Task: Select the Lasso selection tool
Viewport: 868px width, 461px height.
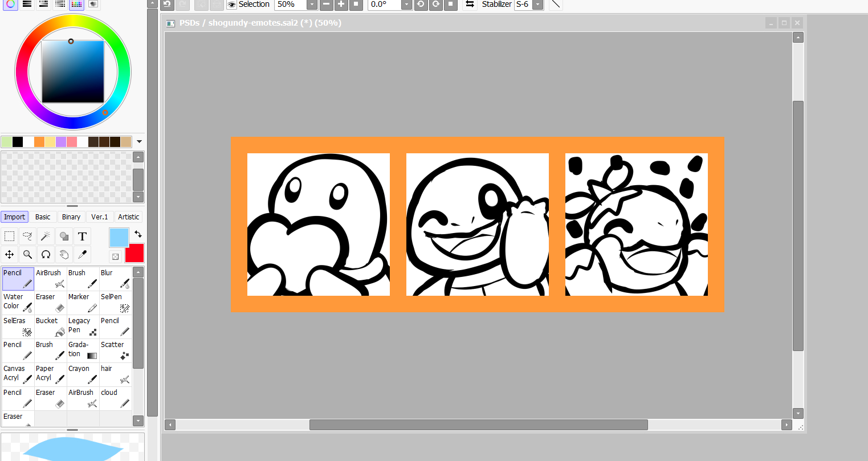Action: click(27, 236)
